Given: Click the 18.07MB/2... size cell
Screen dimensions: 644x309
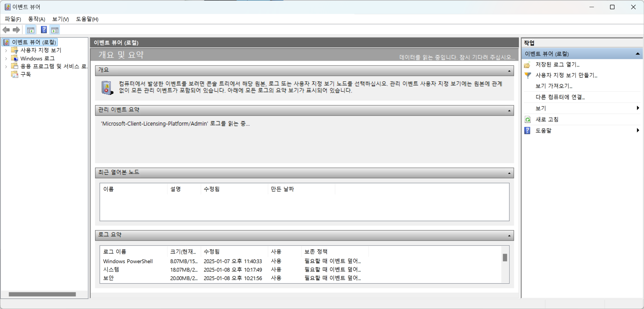Looking at the screenshot, I should (184, 269).
